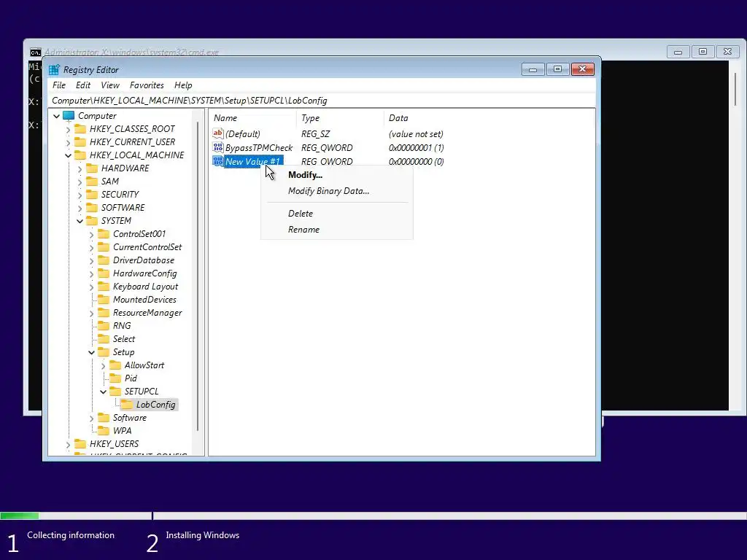Choose Delete from the context menu

(x=337, y=214)
